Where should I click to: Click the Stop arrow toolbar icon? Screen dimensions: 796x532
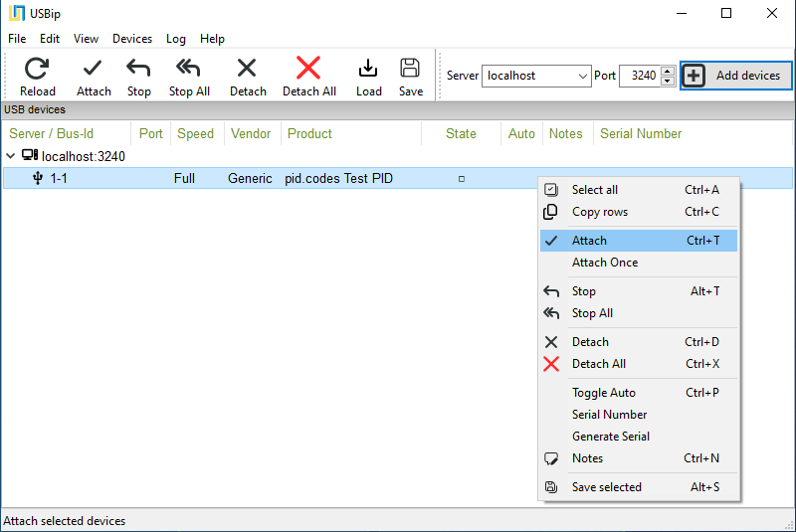138,69
